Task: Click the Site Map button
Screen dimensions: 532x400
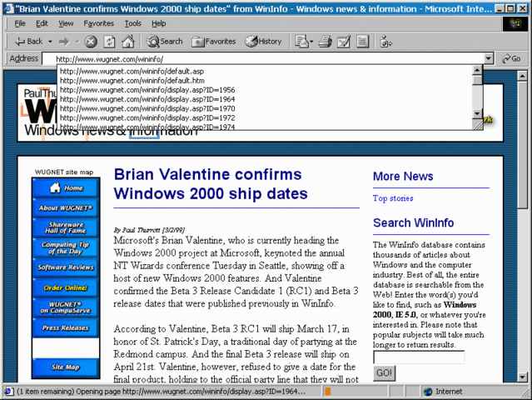Action: pos(66,367)
